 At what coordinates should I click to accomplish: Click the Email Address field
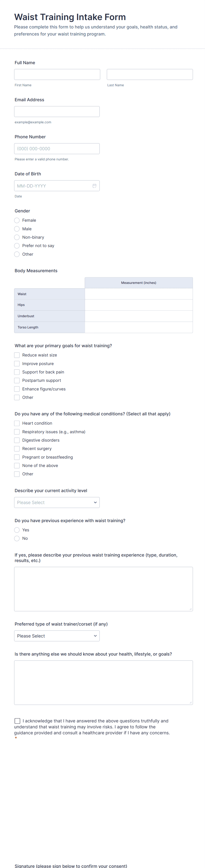(x=57, y=112)
